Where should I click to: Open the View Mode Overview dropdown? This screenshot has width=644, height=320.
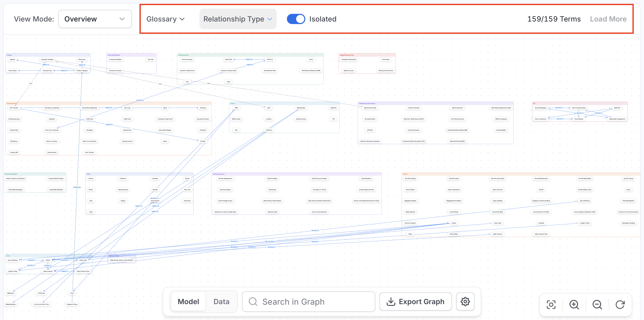click(95, 19)
